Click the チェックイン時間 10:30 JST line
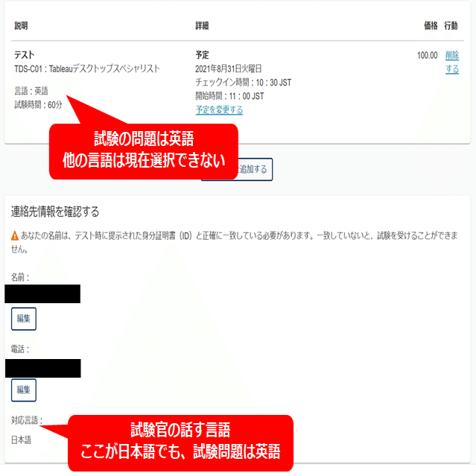476x476 pixels. 243,83
